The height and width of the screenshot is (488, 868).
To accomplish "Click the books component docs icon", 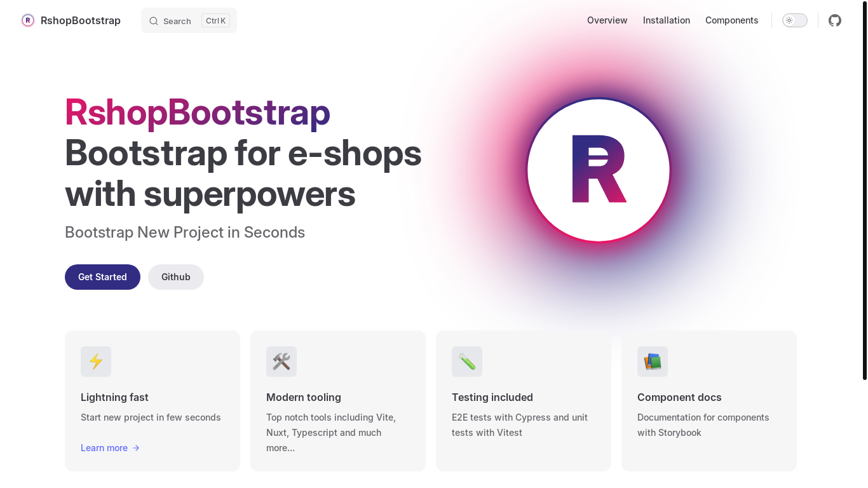I will (653, 362).
